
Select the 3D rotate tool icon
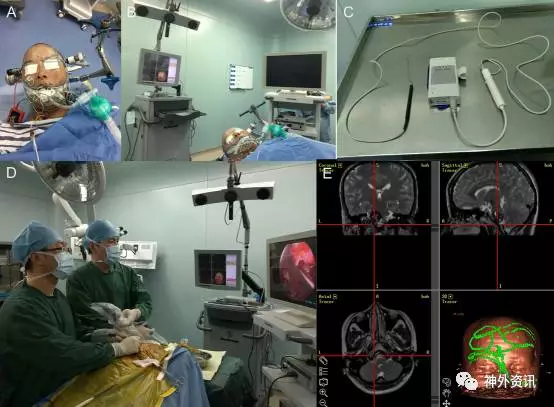[446, 382]
